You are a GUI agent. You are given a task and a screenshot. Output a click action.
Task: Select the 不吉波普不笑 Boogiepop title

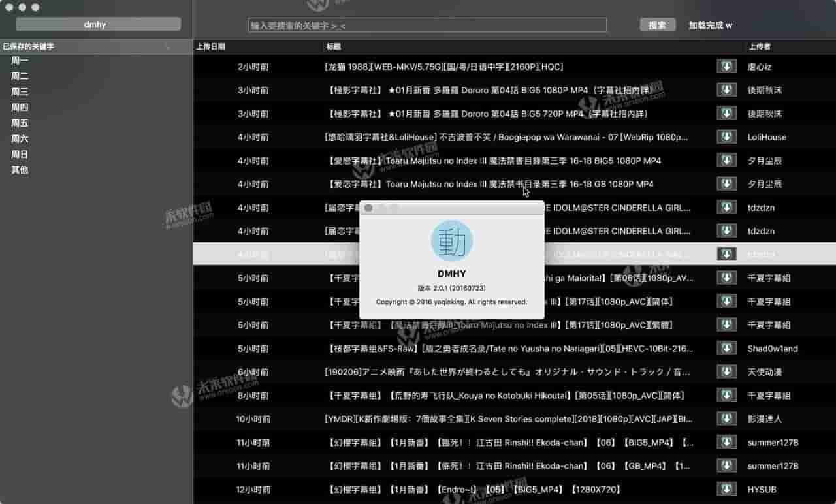tap(506, 137)
